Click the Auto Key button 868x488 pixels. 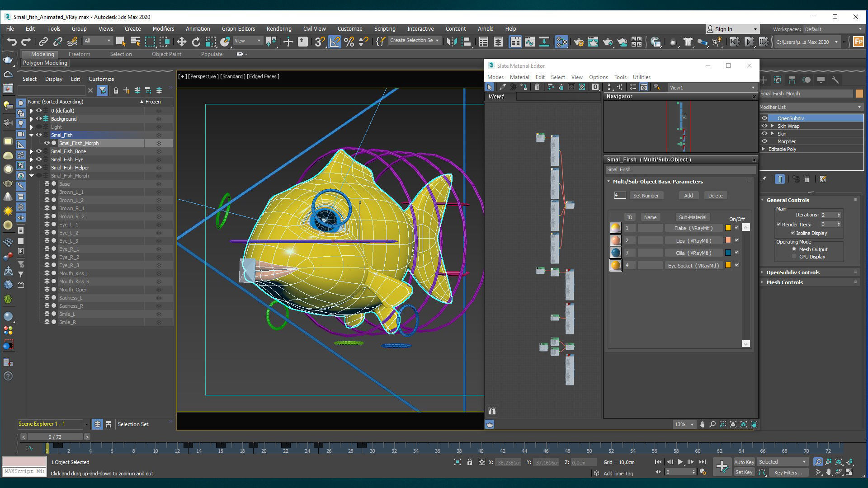click(744, 462)
